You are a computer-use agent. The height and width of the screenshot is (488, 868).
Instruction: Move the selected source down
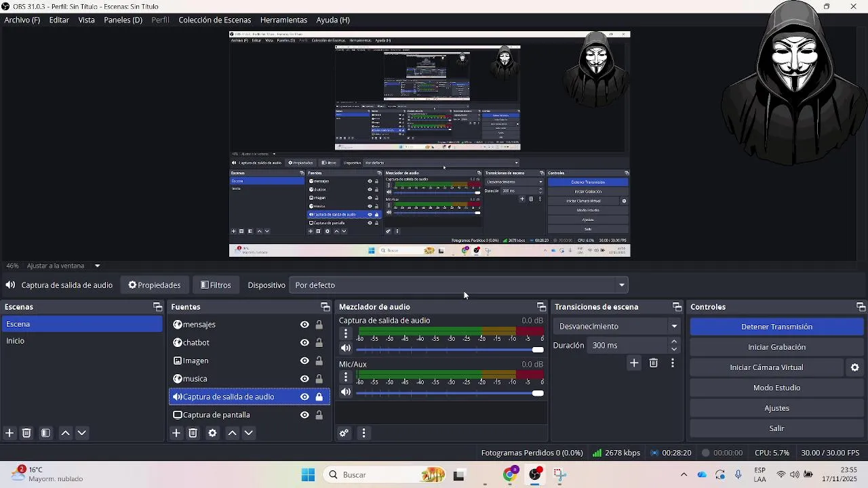coord(249,433)
